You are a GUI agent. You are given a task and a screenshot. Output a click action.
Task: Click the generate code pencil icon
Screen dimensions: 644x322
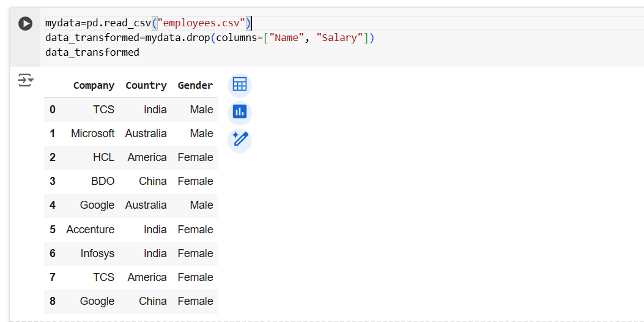click(x=239, y=140)
